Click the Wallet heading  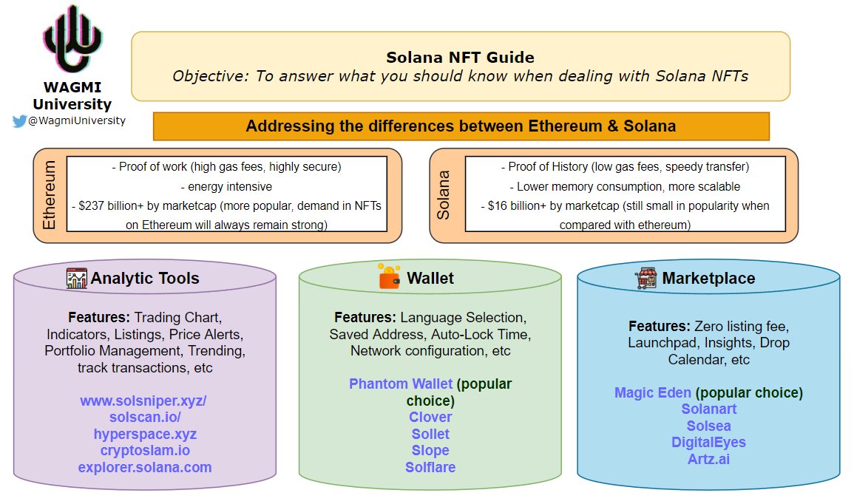point(430,278)
